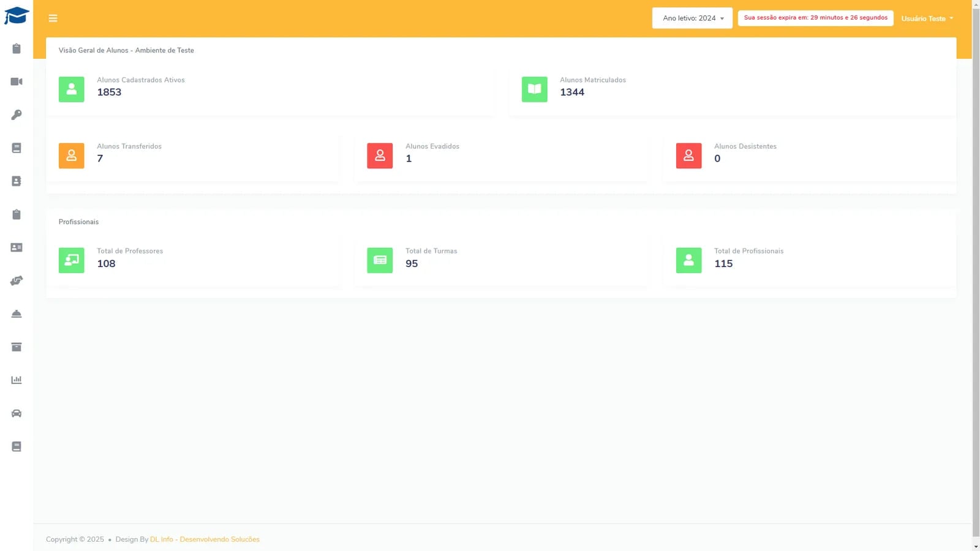Click the 95 Total de Turmas value
The height and width of the screenshot is (551, 980).
pyautogui.click(x=412, y=264)
